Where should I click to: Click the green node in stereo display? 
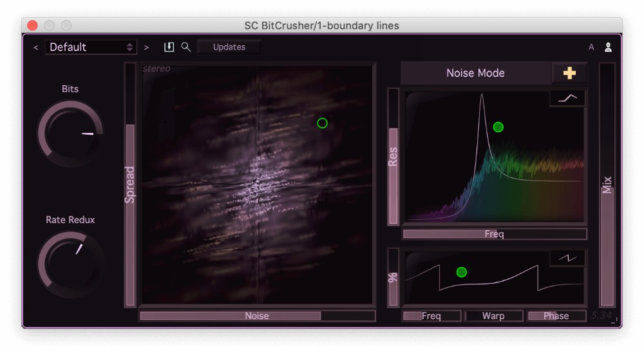click(x=322, y=123)
